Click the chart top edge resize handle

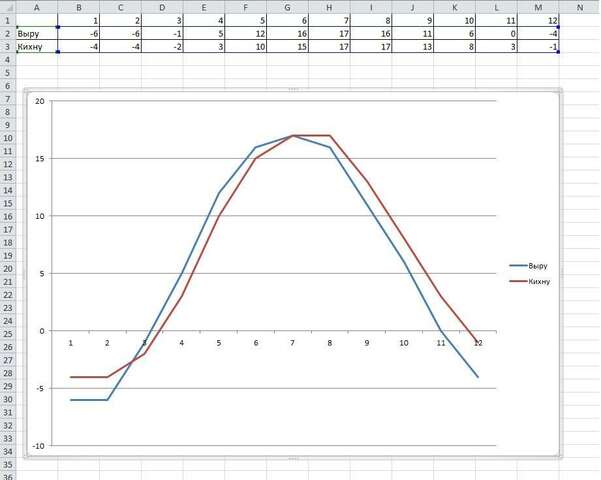293,90
